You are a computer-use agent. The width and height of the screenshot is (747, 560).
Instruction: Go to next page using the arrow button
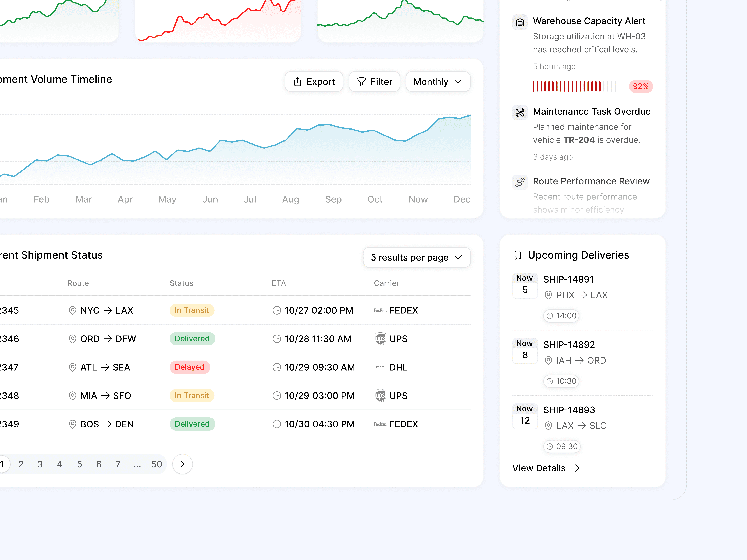[x=182, y=464]
